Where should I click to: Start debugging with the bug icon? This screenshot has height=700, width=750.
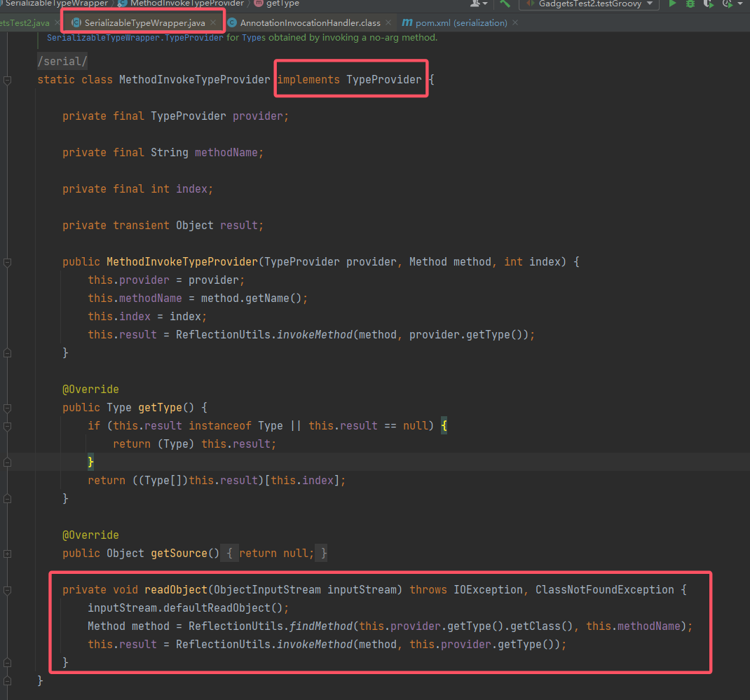tap(690, 4)
